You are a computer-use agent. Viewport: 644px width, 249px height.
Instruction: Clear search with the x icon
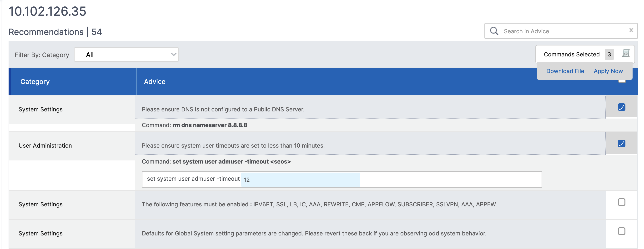[631, 30]
